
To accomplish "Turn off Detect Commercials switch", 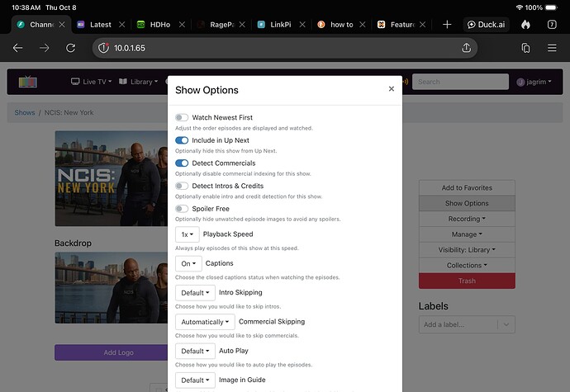I will point(182,163).
